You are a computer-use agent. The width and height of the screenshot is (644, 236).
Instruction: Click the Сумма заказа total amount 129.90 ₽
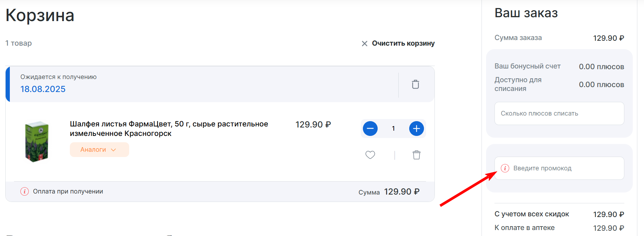(609, 38)
